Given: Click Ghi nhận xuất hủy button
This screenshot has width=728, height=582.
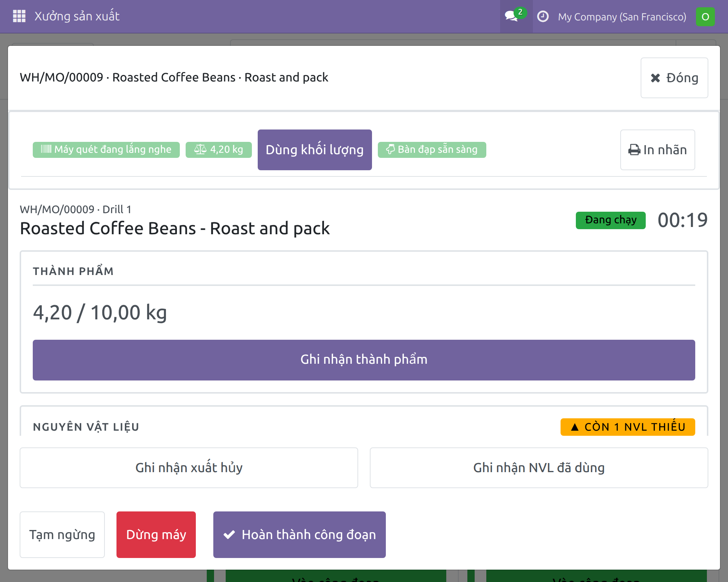Looking at the screenshot, I should (x=189, y=468).
